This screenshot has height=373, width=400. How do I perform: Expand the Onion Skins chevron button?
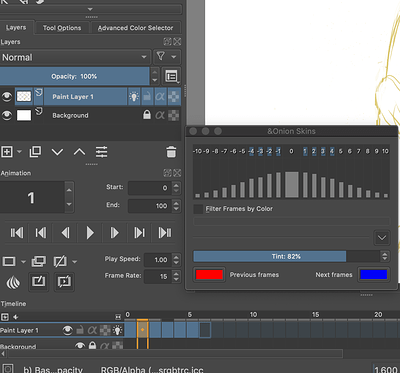(x=382, y=238)
